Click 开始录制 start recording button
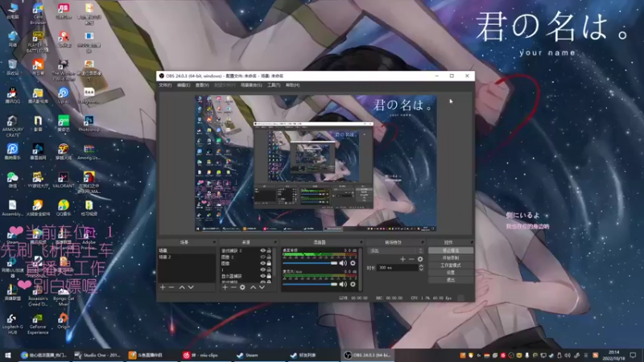This screenshot has height=362, width=644. coord(451,257)
